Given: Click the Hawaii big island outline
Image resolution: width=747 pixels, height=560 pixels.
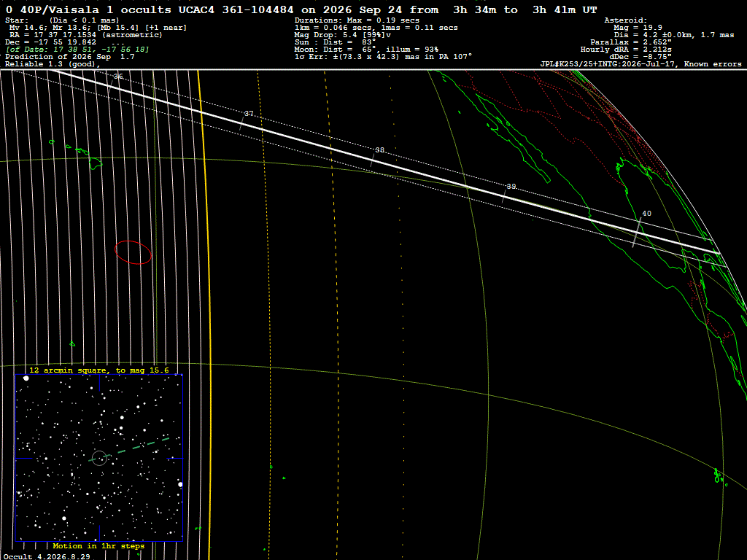Looking at the screenshot, I should [x=96, y=163].
